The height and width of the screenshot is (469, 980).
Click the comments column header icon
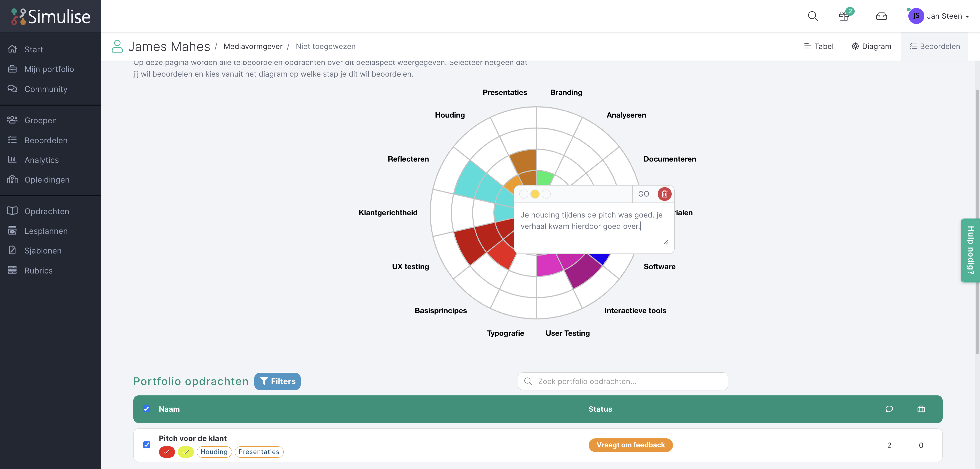point(889,409)
